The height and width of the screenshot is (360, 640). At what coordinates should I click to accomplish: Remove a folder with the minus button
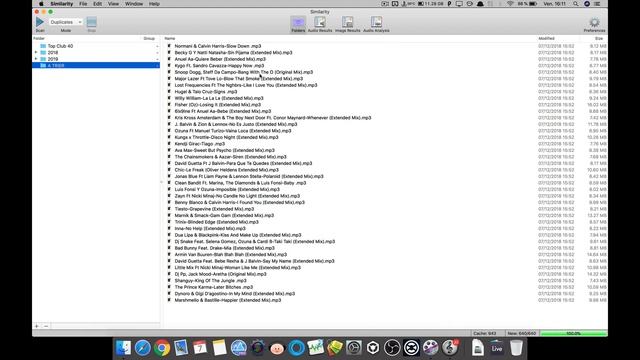click(x=46, y=326)
